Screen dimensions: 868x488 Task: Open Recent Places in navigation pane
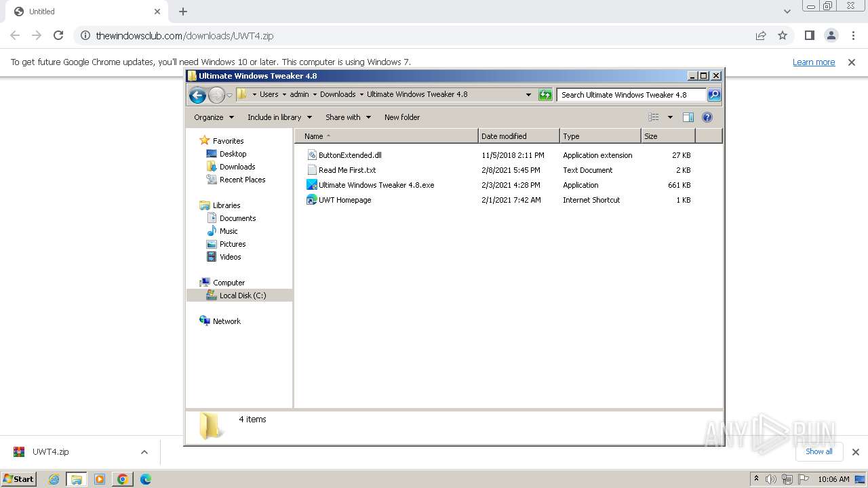pos(242,180)
